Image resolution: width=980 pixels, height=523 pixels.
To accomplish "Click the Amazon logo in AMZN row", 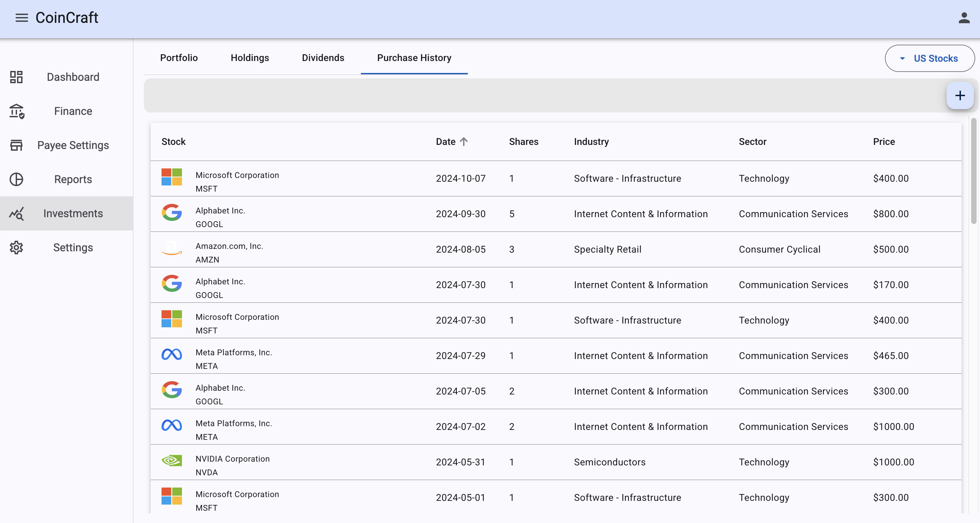I will [x=172, y=248].
